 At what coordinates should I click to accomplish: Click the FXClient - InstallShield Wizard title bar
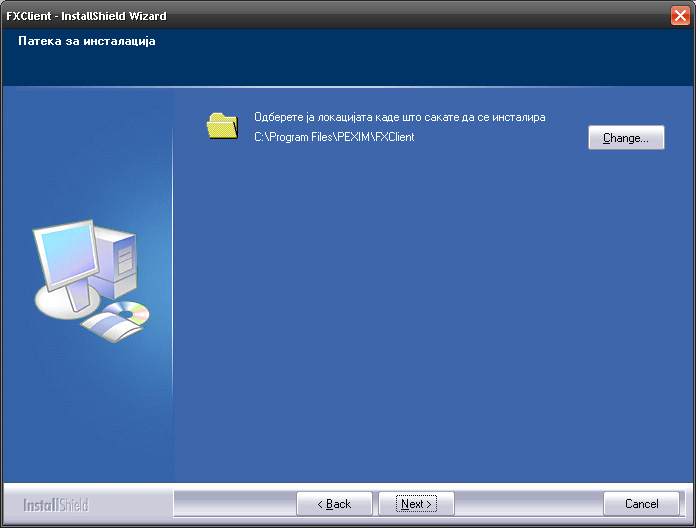300,16
